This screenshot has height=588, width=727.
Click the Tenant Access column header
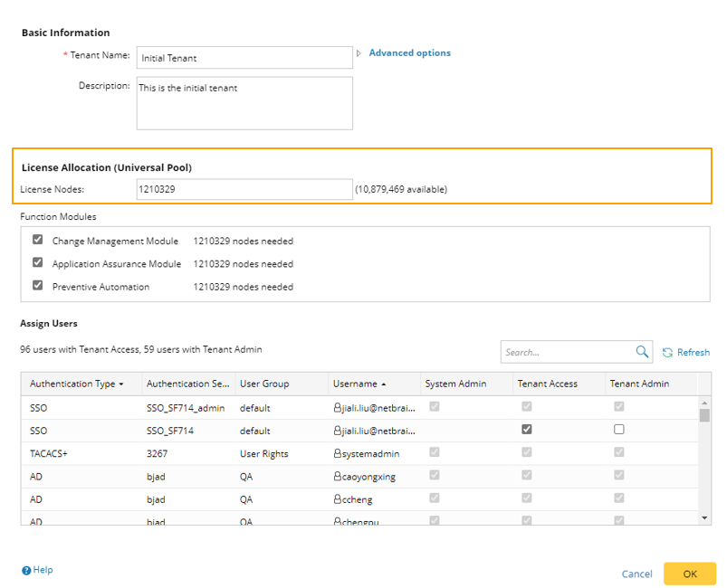[x=547, y=384]
